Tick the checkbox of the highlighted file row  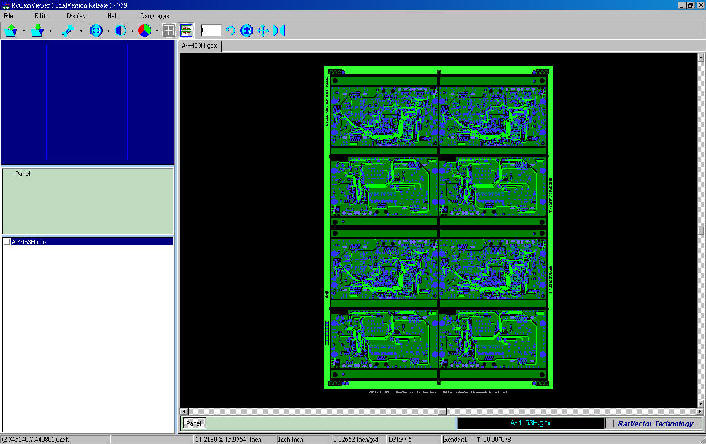[7, 242]
